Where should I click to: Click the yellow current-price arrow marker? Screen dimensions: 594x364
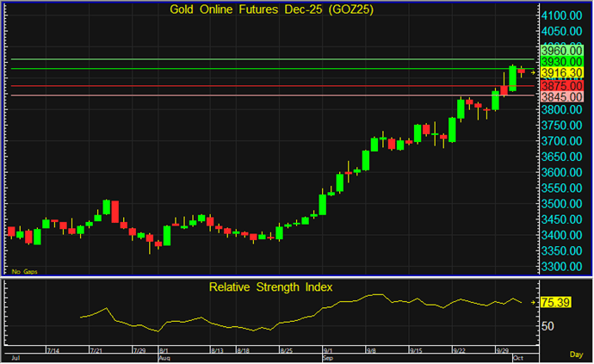534,74
